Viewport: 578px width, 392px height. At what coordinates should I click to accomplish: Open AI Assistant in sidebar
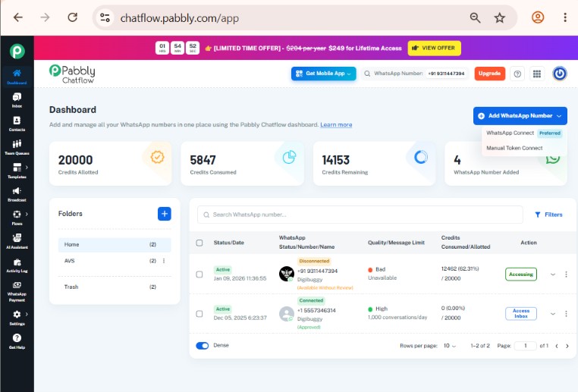(17, 241)
